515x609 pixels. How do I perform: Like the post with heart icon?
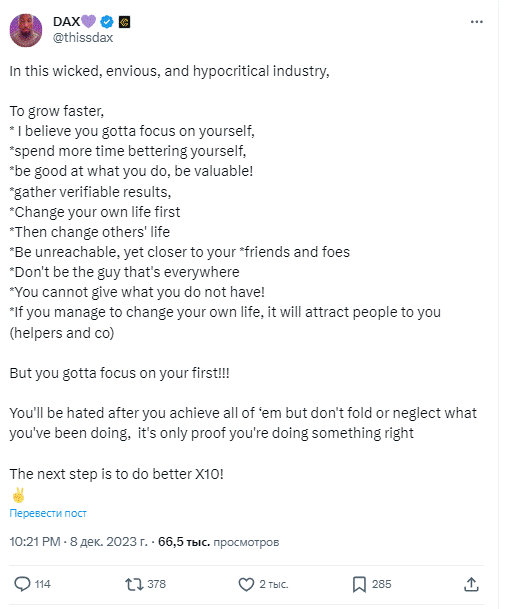tap(246, 584)
